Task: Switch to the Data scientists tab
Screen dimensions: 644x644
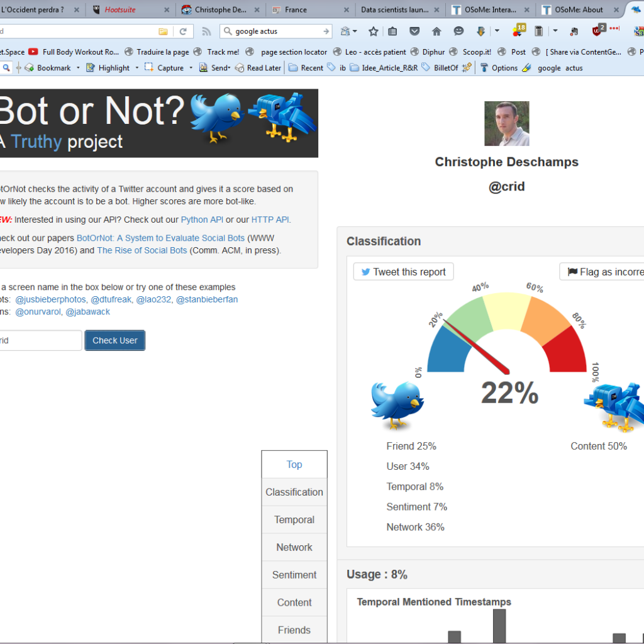Action: pyautogui.click(x=401, y=9)
